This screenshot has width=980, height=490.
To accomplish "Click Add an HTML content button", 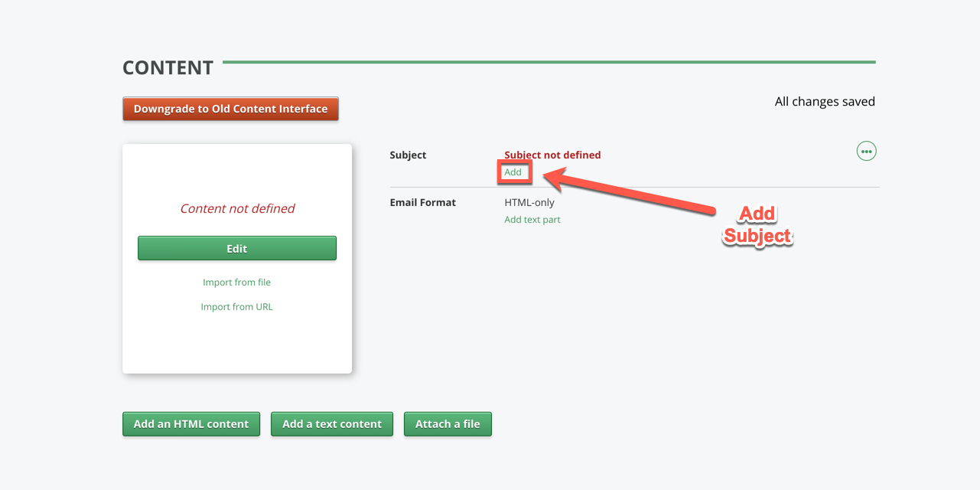I will tap(191, 424).
